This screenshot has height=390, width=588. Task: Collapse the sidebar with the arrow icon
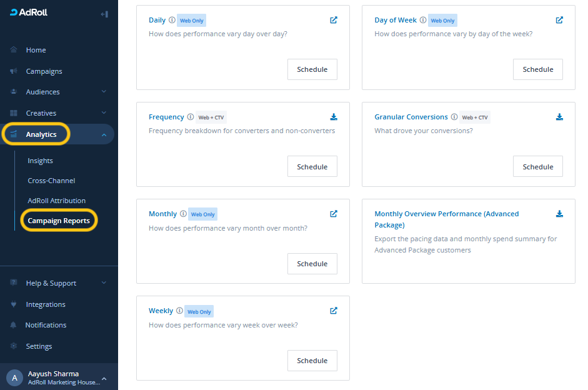point(104,14)
